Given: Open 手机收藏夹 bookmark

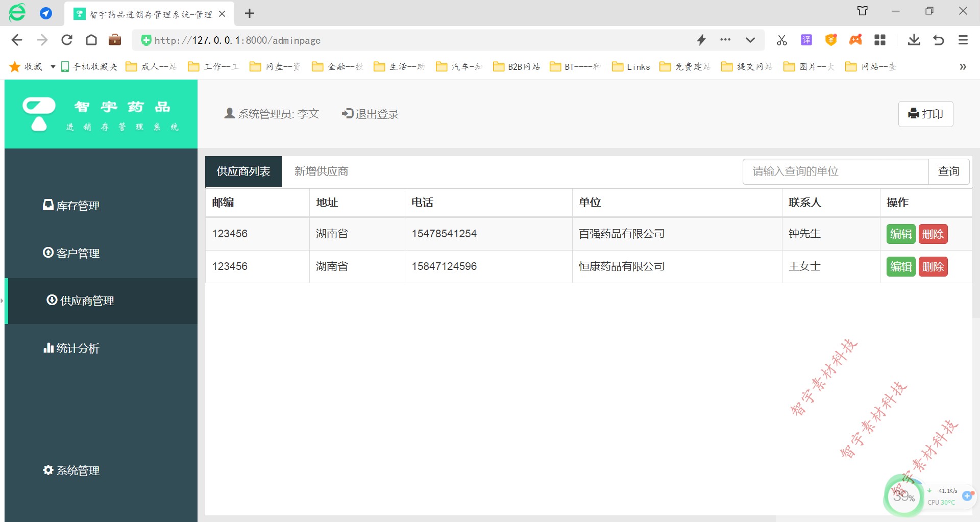Looking at the screenshot, I should pyautogui.click(x=89, y=66).
